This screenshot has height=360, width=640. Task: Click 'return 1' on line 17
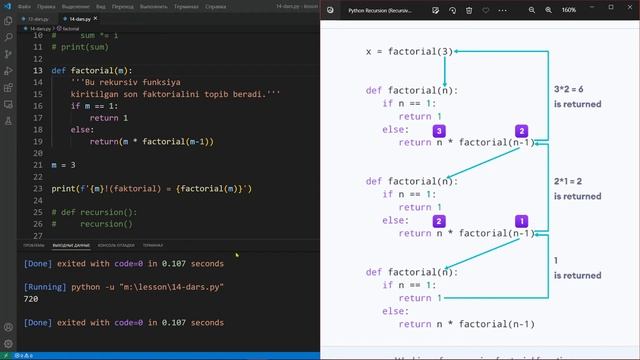pos(109,118)
